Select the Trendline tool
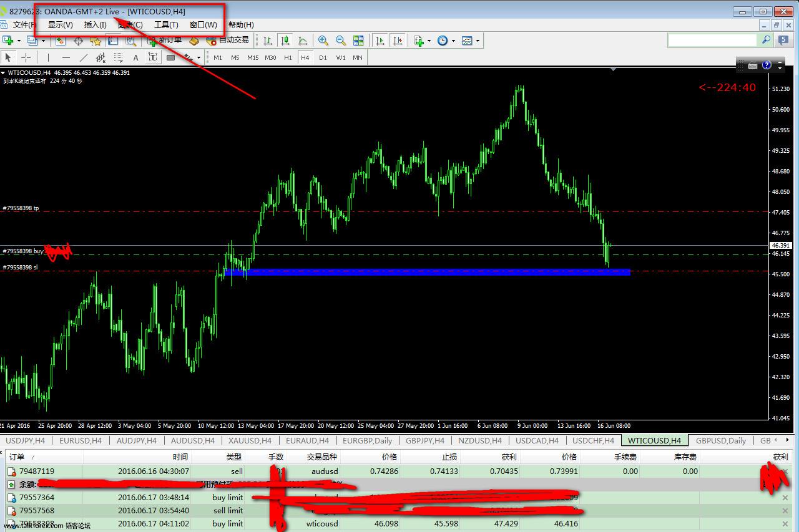799x532 pixels. pyautogui.click(x=83, y=57)
